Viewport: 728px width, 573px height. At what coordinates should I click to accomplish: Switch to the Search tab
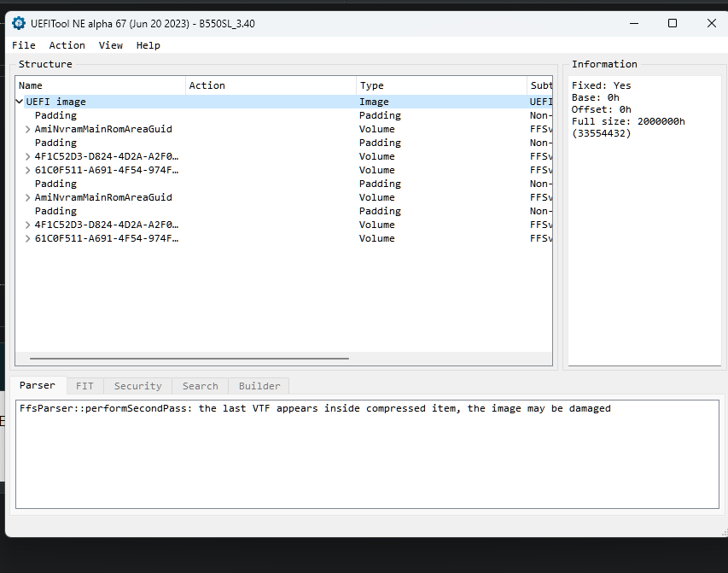(200, 386)
